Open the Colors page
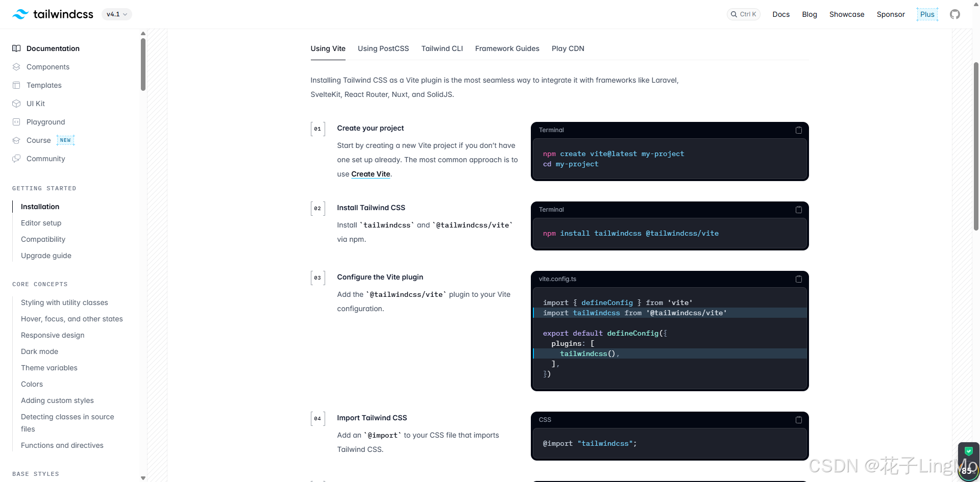This screenshot has height=482, width=980. [x=32, y=384]
